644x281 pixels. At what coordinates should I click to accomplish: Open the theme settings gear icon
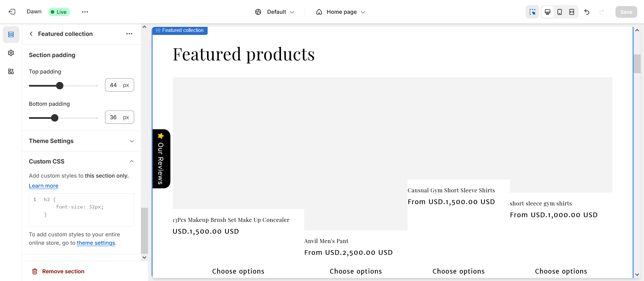point(11,53)
